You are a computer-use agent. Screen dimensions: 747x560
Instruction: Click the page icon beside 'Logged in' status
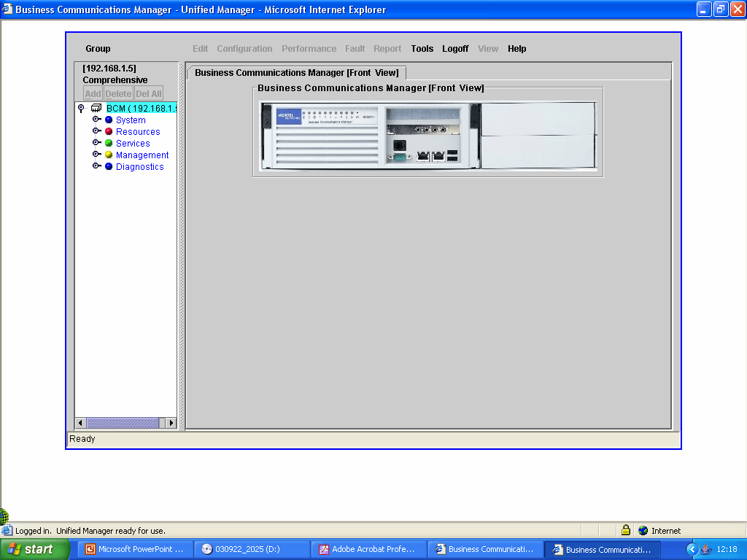[x=7, y=530]
